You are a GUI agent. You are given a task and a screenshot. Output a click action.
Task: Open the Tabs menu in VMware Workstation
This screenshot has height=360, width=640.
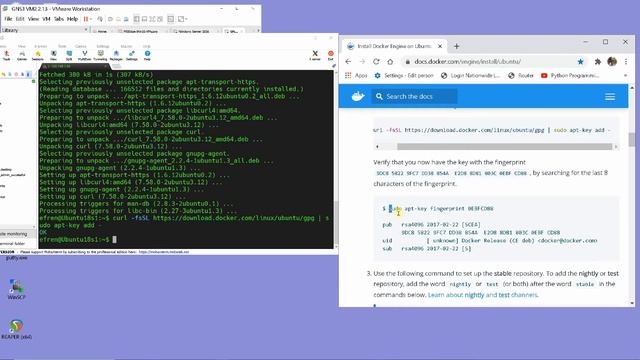click(x=59, y=19)
